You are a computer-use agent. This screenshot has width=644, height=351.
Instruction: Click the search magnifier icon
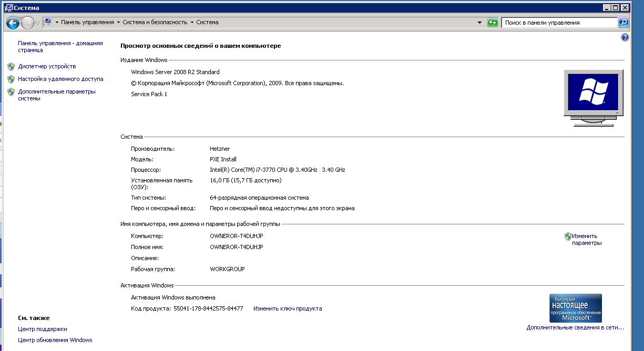coord(623,23)
